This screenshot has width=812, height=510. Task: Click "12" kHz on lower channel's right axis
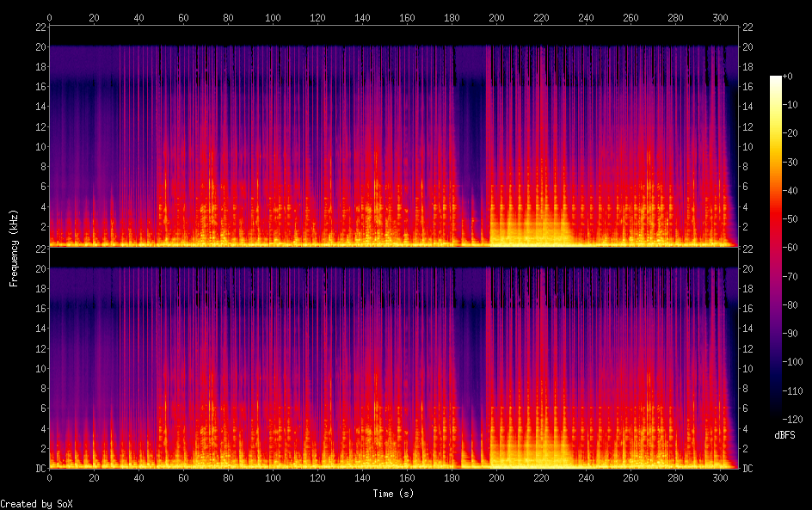coord(747,349)
